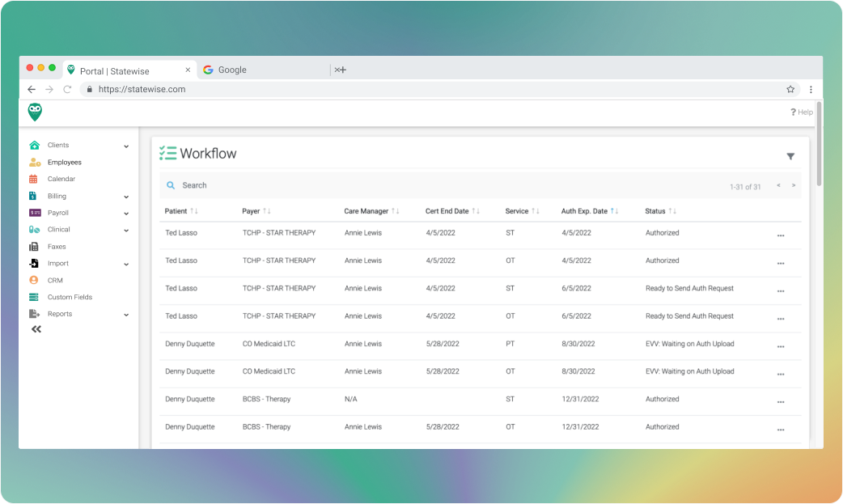Viewport: 843px width, 504px height.
Task: Click the Workflow checklist icon in the header
Action: click(170, 153)
